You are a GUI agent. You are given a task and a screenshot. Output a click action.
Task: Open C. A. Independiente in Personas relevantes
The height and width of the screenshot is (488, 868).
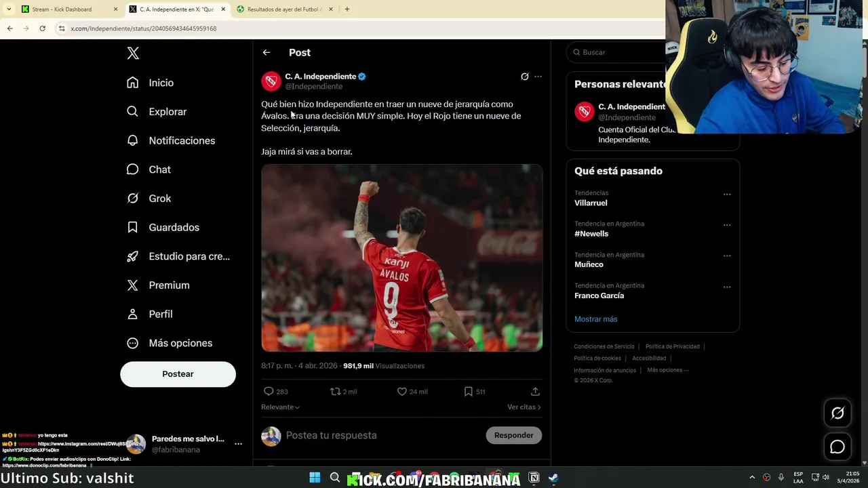pyautogui.click(x=631, y=107)
